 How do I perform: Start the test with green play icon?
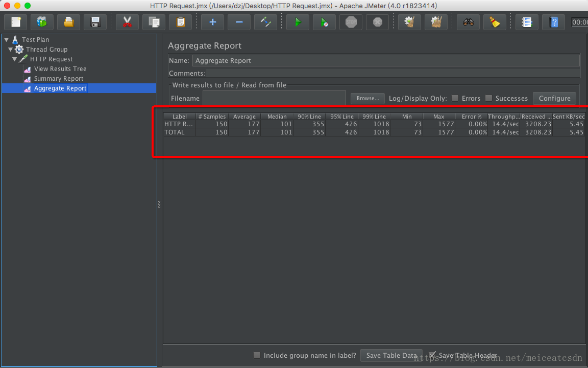(x=298, y=22)
